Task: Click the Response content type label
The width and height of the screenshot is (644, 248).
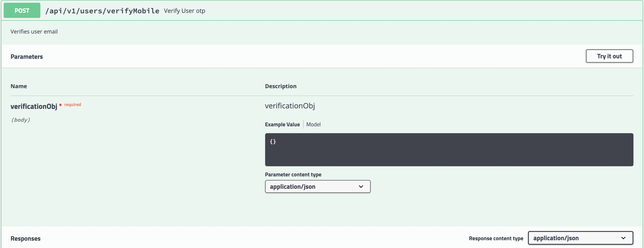Action: tap(496, 238)
